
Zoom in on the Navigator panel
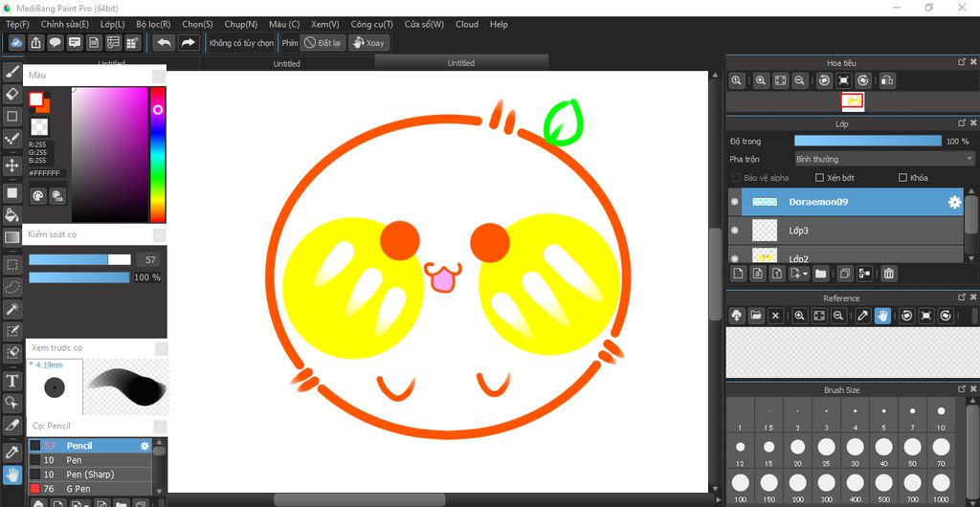coord(761,80)
